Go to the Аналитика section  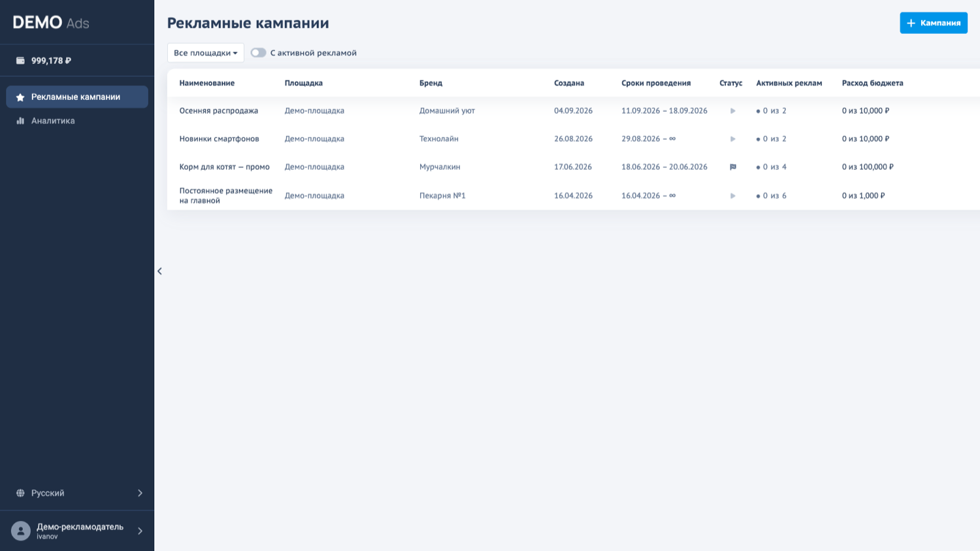click(77, 121)
